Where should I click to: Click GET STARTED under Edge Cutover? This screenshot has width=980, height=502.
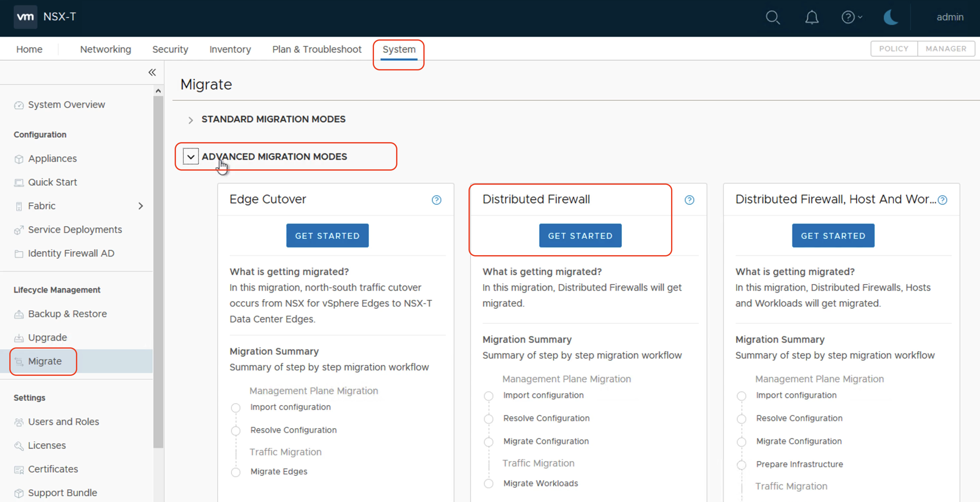click(x=327, y=236)
